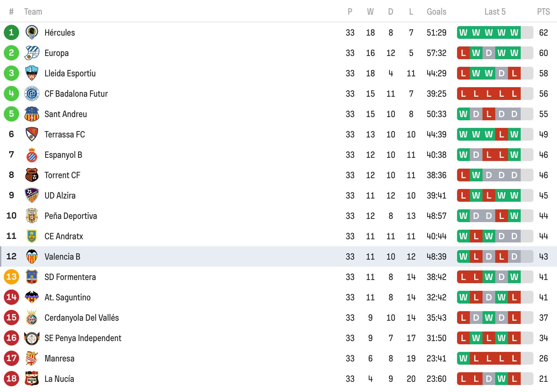Click the Torrent CF club crest
The height and width of the screenshot is (392, 557).
point(32,175)
